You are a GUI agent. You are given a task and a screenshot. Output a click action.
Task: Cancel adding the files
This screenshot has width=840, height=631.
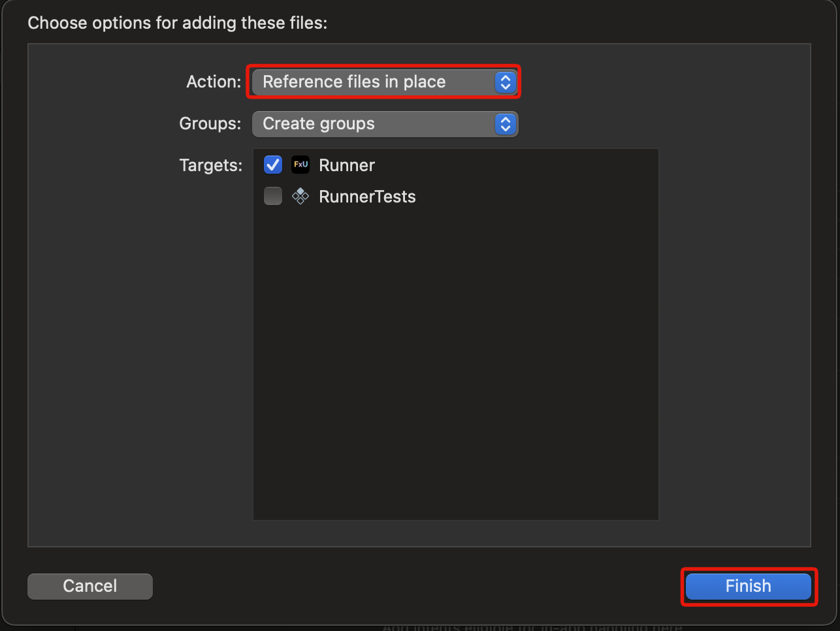click(89, 586)
